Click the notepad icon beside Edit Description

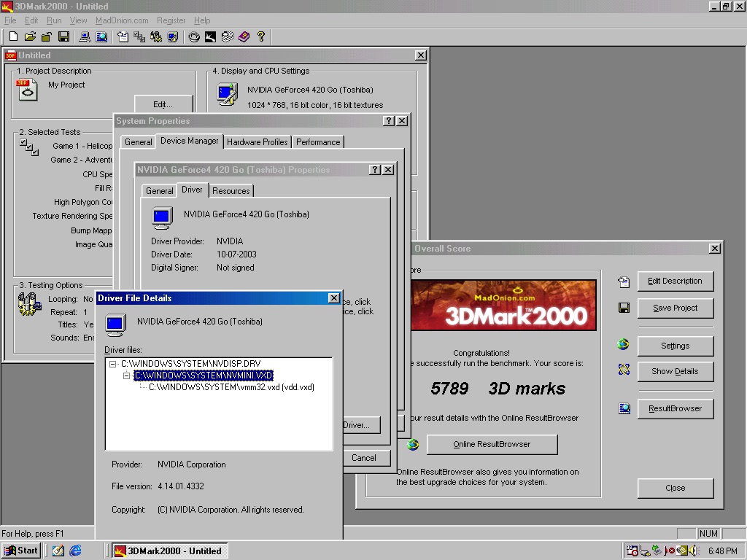[624, 282]
